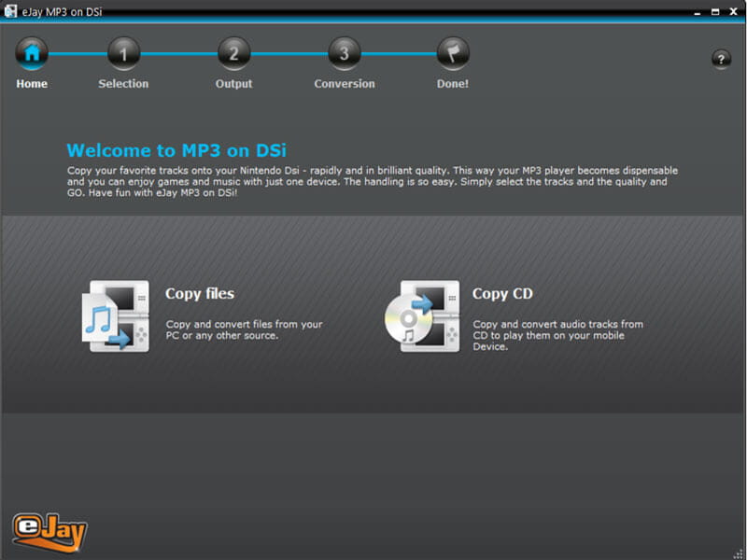Open help via question mark icon
Viewport: 747px width, 560px height.
721,59
